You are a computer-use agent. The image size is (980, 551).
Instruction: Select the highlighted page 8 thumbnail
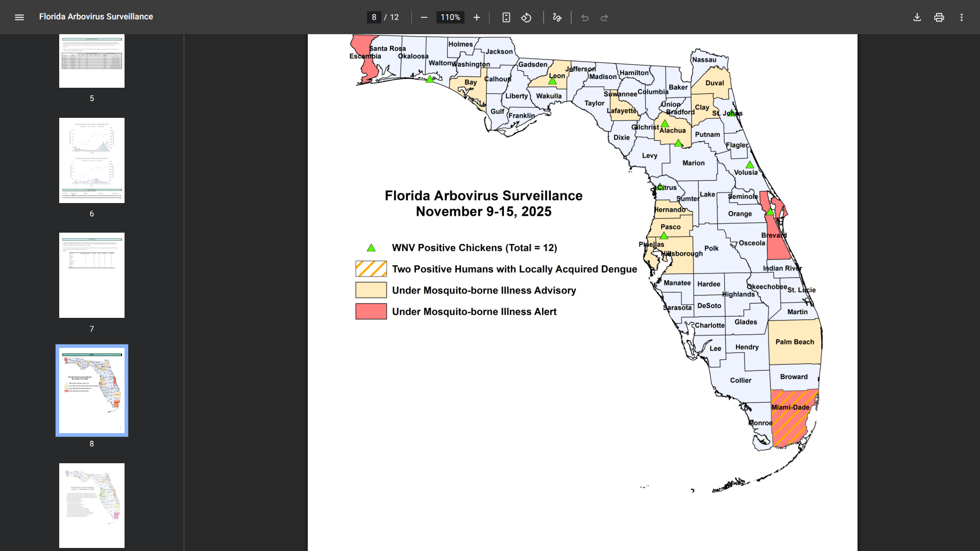pyautogui.click(x=92, y=390)
